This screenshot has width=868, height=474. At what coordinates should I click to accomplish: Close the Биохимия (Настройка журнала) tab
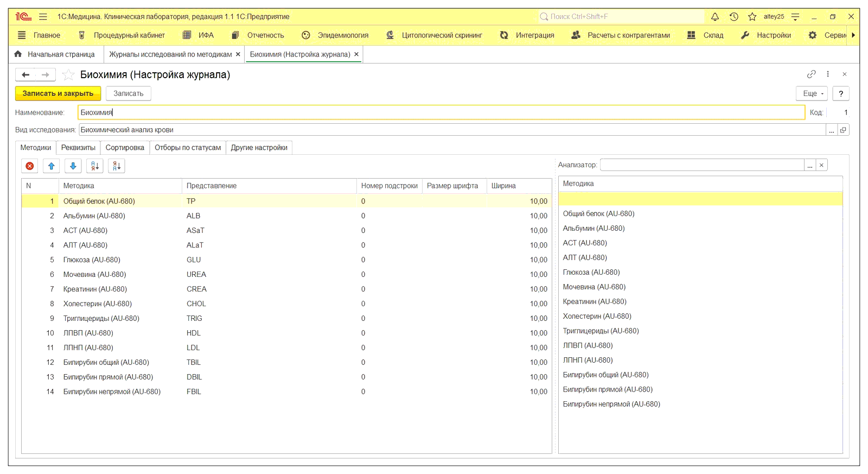[x=356, y=54]
